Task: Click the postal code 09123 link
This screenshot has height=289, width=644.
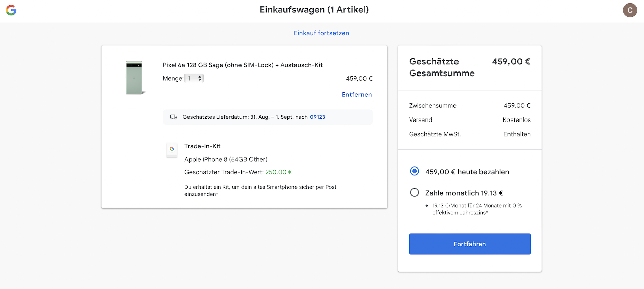Action: 317,117
